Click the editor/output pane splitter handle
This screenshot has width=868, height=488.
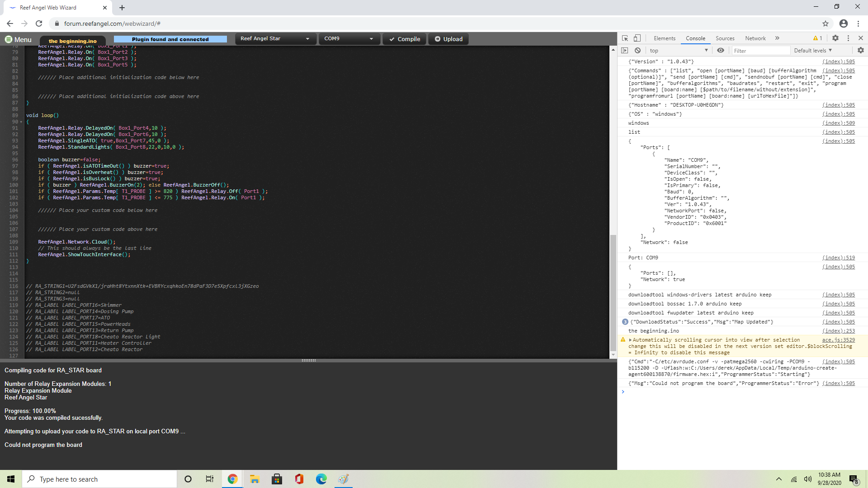[x=308, y=361]
